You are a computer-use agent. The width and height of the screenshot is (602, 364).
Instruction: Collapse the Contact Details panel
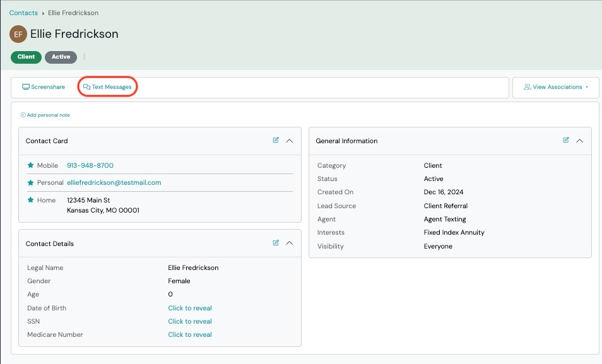290,243
